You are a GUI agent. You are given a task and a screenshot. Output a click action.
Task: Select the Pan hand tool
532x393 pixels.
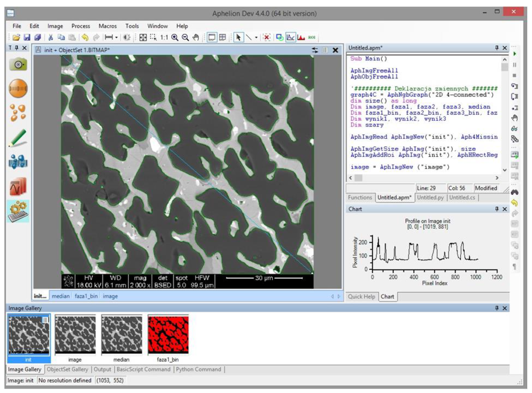(196, 37)
